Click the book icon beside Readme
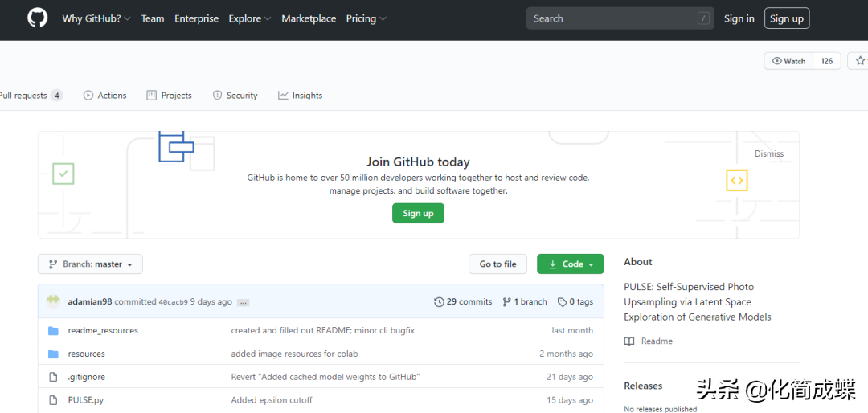The width and height of the screenshot is (868, 413). [628, 341]
